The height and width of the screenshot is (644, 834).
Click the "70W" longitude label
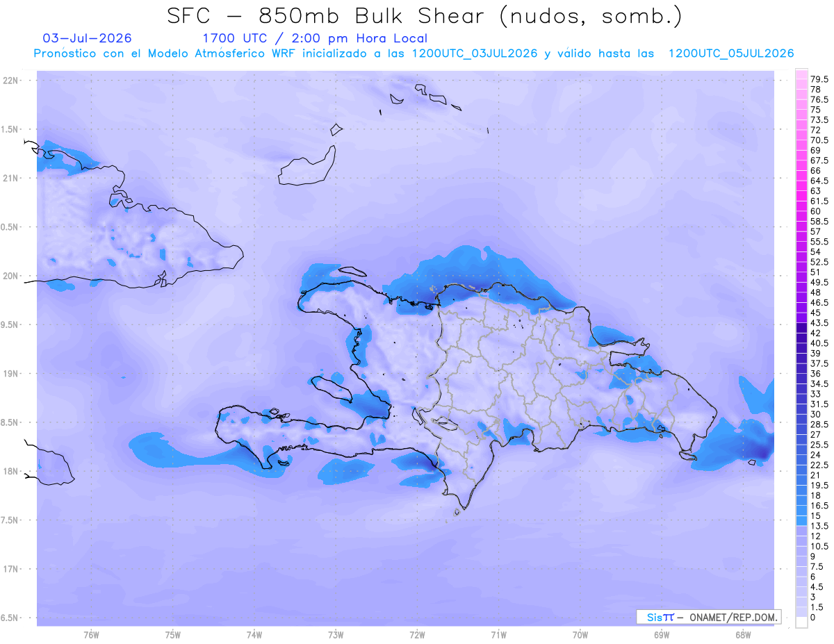point(580,634)
